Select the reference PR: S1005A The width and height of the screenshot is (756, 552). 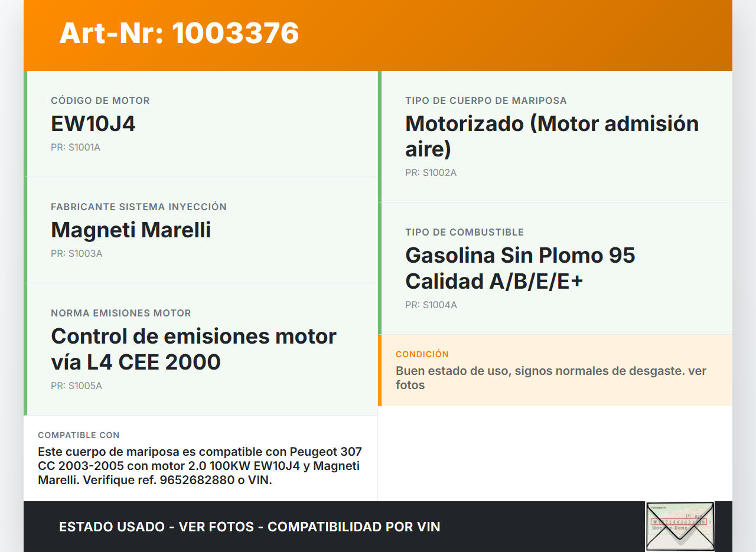(77, 386)
